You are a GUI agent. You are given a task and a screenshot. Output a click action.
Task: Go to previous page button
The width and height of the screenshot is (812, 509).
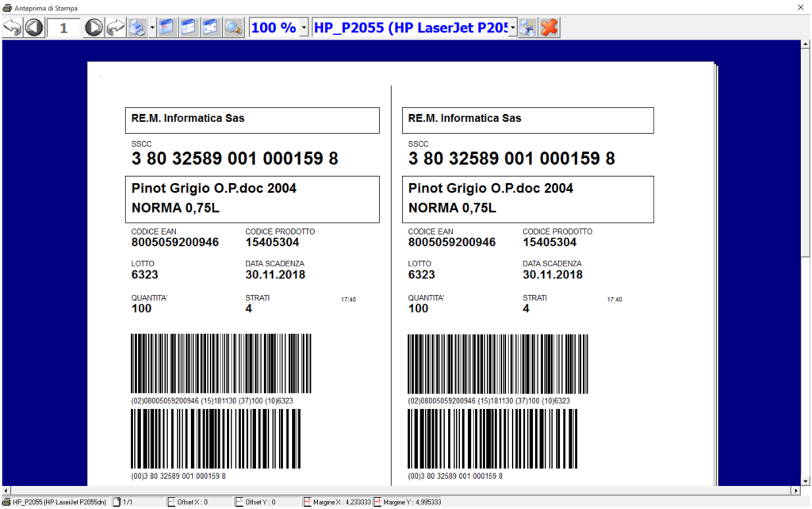pyautogui.click(x=34, y=28)
